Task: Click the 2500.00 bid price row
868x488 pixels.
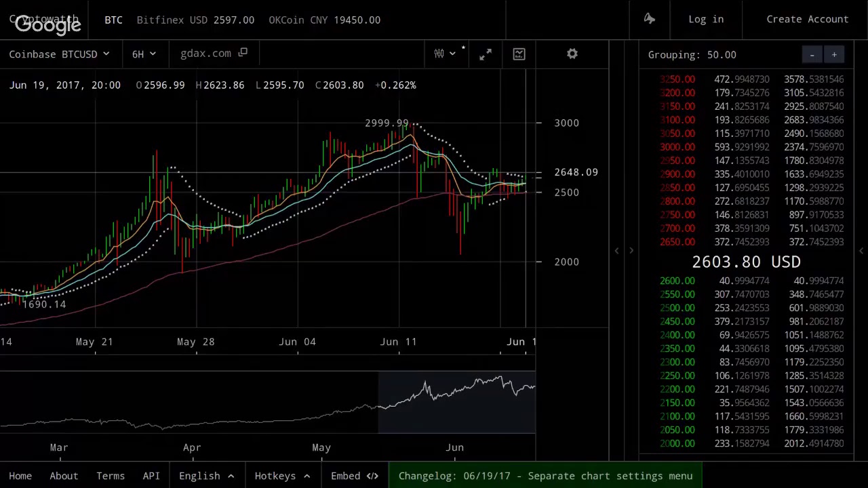Action: point(751,308)
